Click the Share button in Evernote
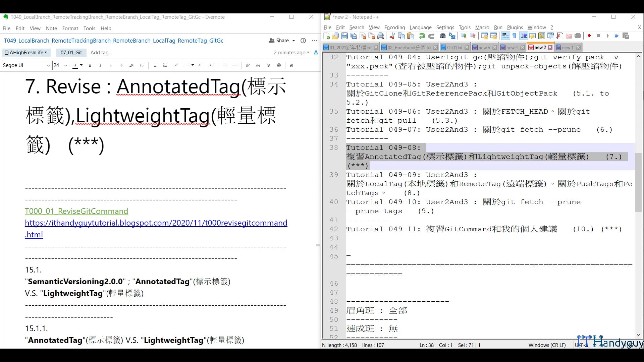The height and width of the screenshot is (362, 644). pyautogui.click(x=282, y=40)
